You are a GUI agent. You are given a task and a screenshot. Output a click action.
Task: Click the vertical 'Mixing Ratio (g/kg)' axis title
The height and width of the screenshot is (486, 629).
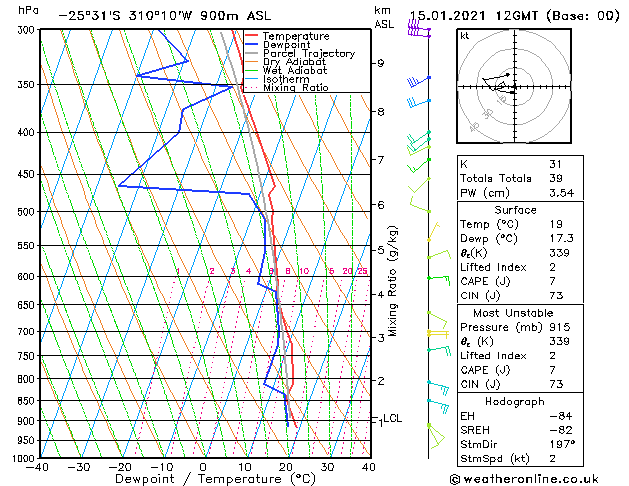point(392,281)
